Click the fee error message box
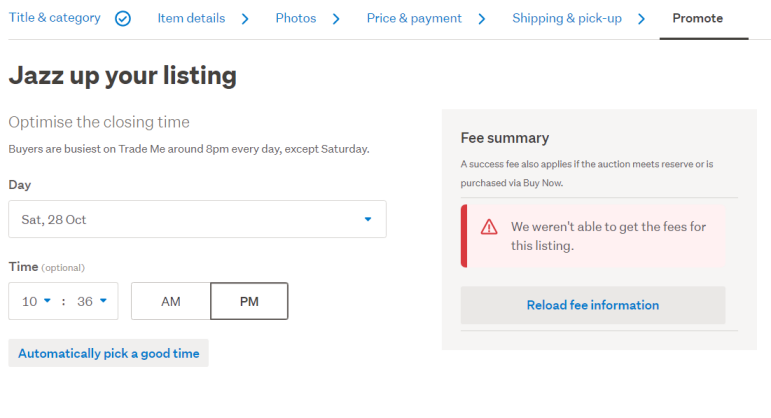This screenshot has width=771, height=418. click(x=594, y=236)
